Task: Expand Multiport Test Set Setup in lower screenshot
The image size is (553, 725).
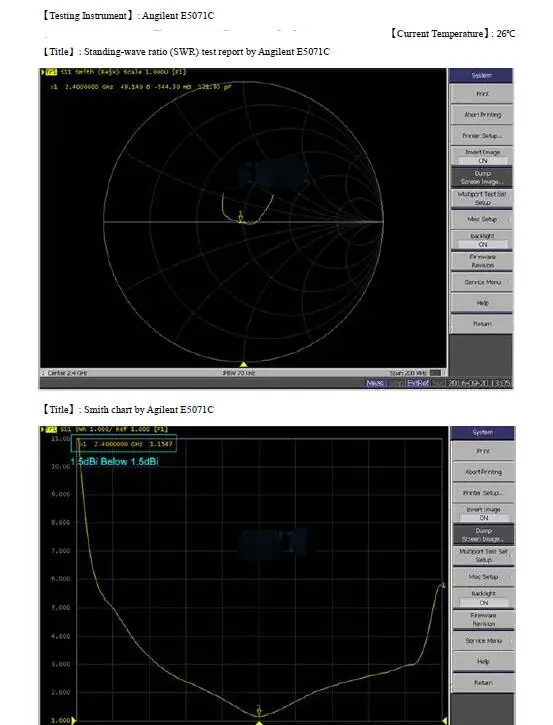Action: point(483,556)
